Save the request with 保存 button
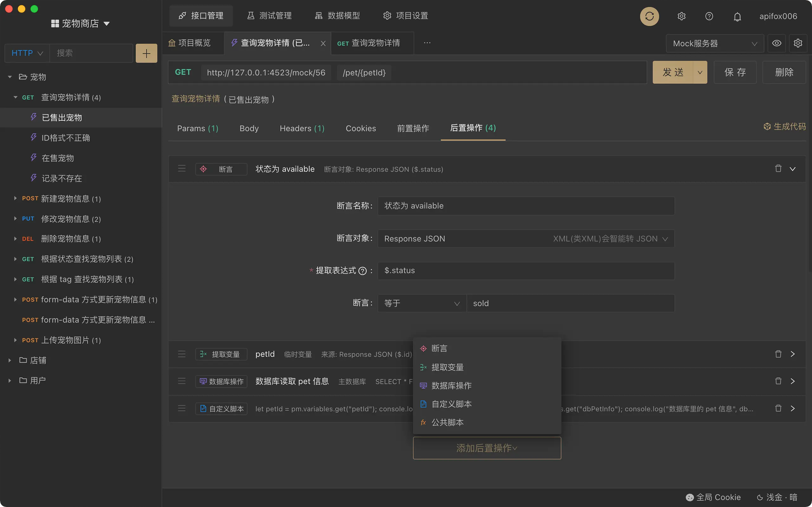Image resolution: width=812 pixels, height=507 pixels. coord(735,72)
